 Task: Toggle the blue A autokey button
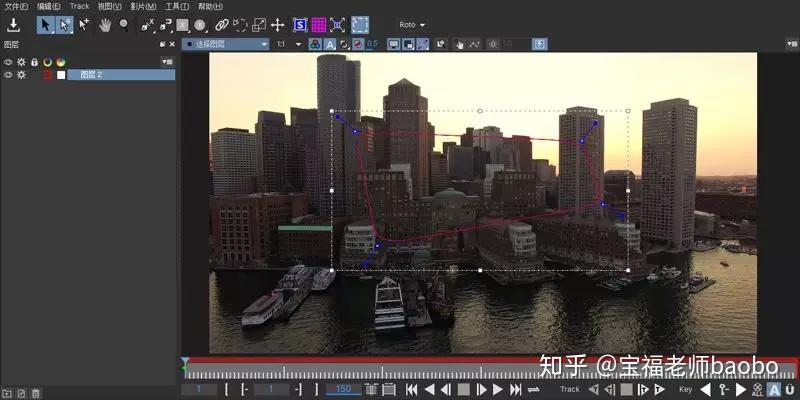point(774,390)
